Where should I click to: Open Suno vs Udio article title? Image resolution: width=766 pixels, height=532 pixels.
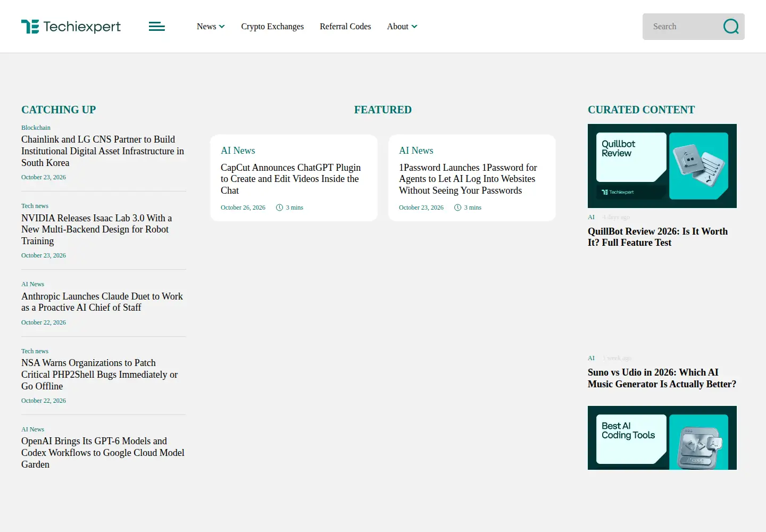(662, 378)
